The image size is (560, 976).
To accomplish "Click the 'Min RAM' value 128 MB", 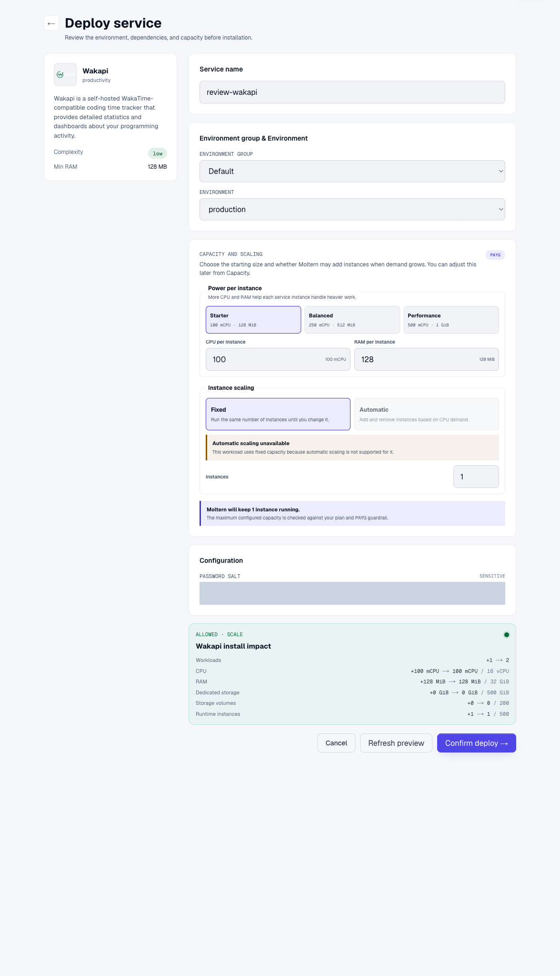I will (x=157, y=167).
